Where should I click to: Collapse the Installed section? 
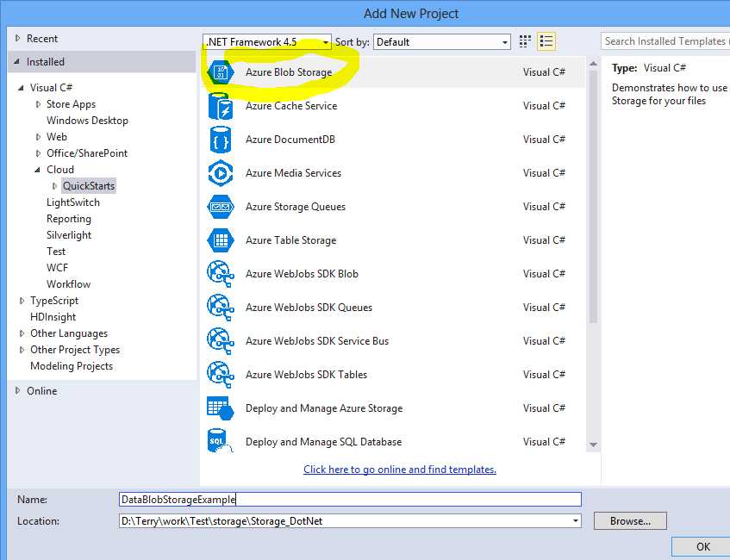click(17, 61)
